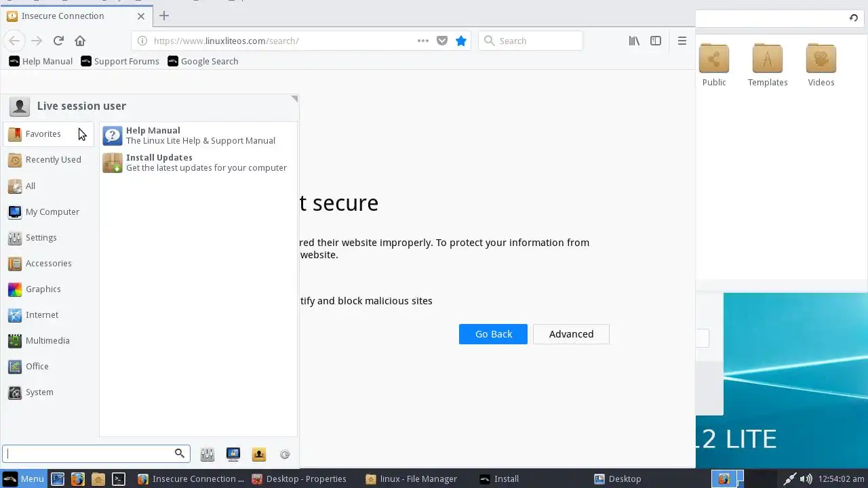This screenshot has width=868, height=488.
Task: Click the menu search text field
Action: tap(96, 454)
